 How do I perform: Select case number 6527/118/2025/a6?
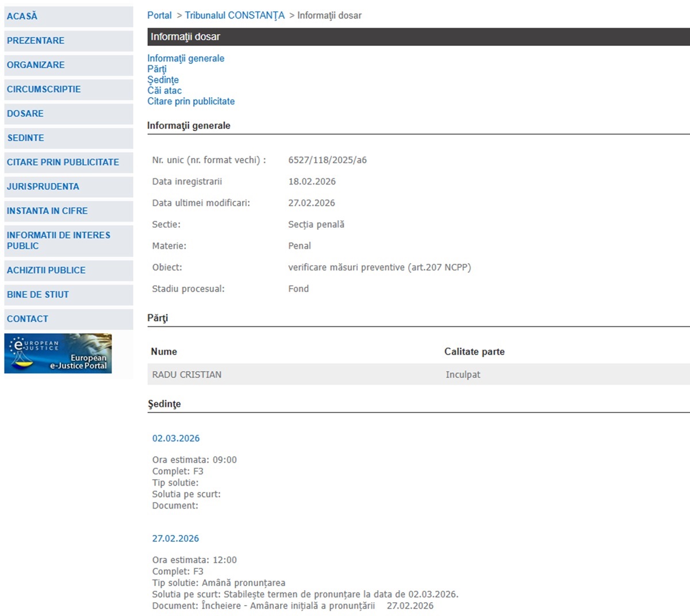pyautogui.click(x=327, y=160)
